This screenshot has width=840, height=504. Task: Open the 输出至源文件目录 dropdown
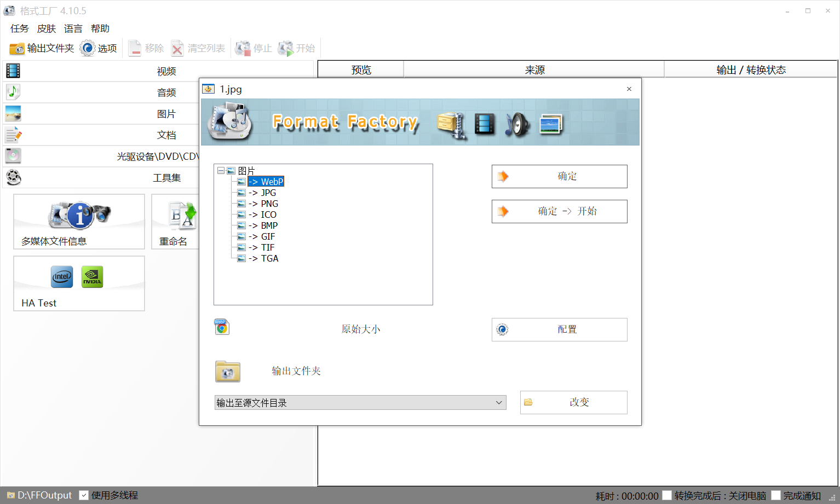[360, 403]
